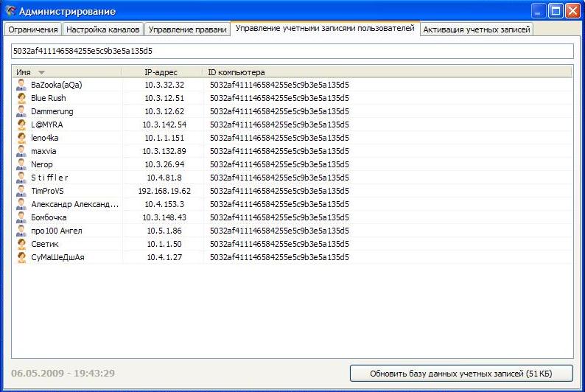Click the avatar icon beside maxvia
The width and height of the screenshot is (585, 392).
coord(21,151)
